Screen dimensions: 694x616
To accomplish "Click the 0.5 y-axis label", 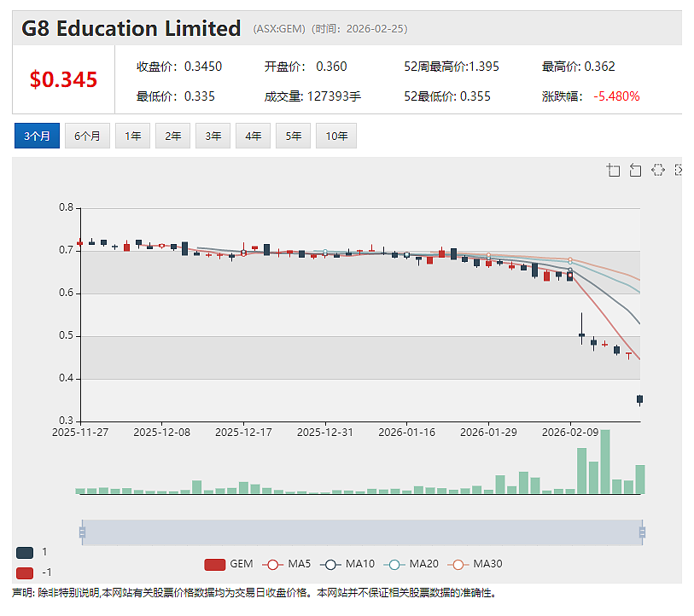I will pyautogui.click(x=67, y=335).
